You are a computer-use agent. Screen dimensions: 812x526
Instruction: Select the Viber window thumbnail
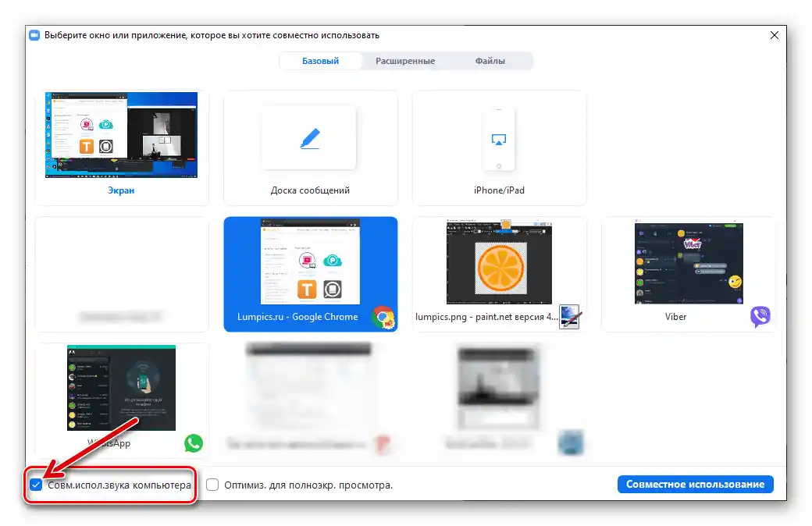688,263
